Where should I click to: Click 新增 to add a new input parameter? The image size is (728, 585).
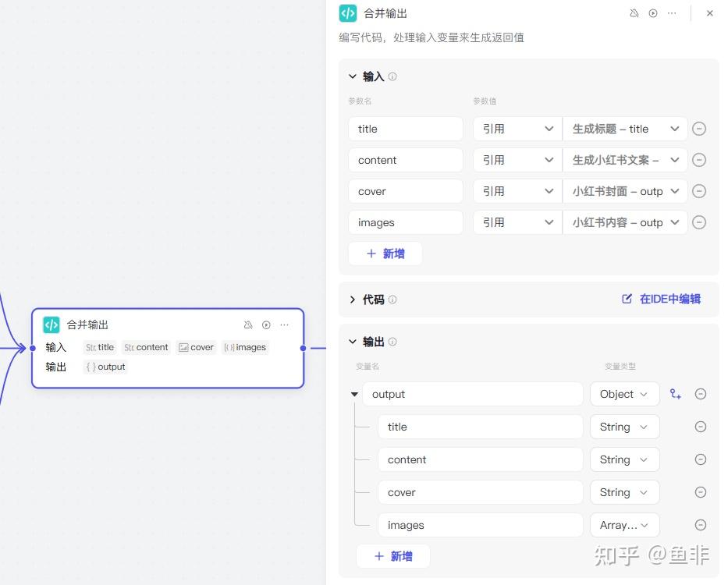(x=385, y=253)
